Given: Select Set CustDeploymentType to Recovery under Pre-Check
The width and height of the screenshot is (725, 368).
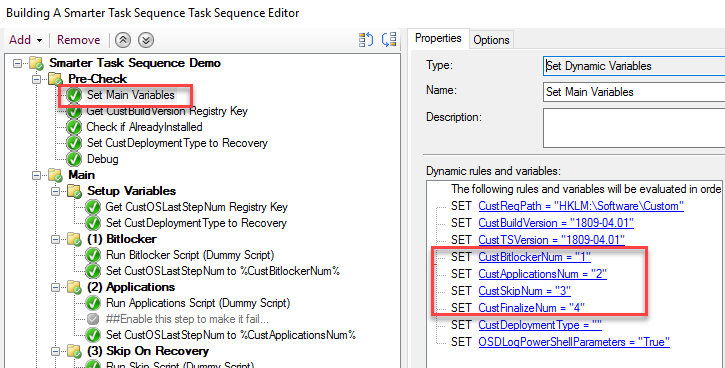Looking at the screenshot, I should (177, 143).
